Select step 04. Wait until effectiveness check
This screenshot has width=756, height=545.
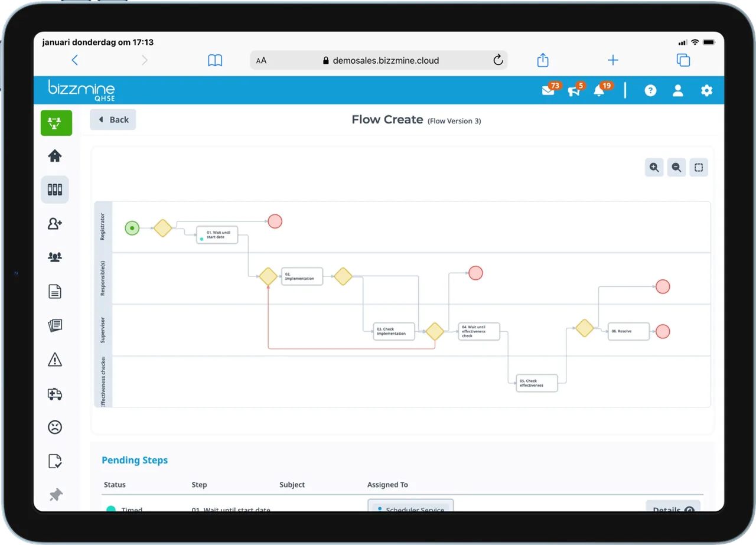point(479,331)
